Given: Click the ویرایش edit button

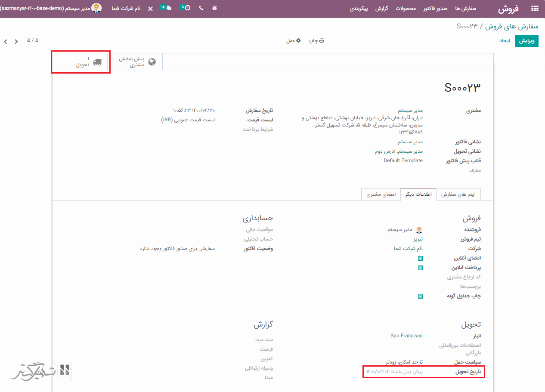Looking at the screenshot, I should (x=526, y=41).
